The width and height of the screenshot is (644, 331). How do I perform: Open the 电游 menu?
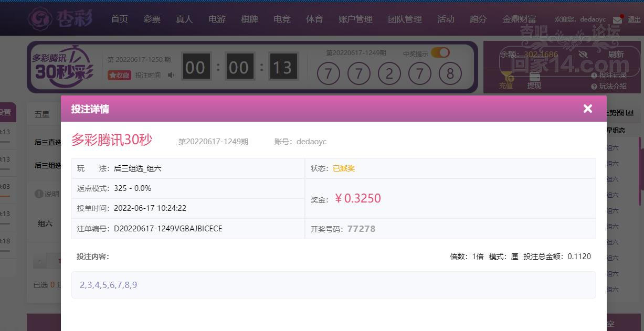[x=217, y=19]
